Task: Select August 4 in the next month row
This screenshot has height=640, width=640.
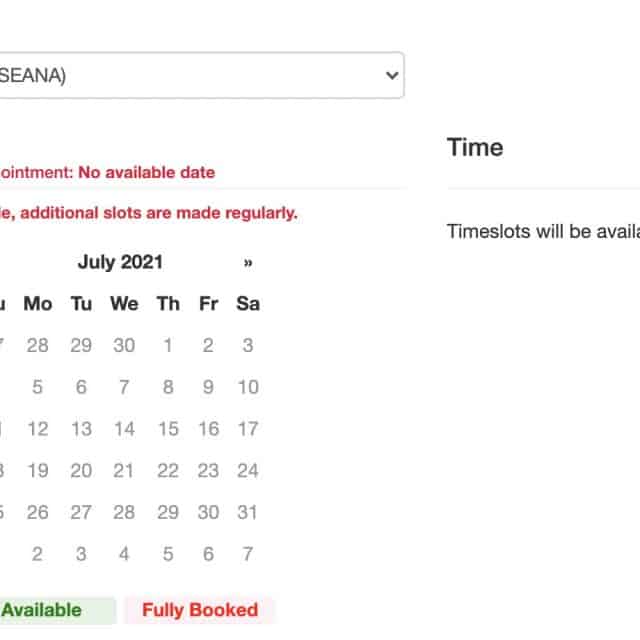Action: (124, 554)
